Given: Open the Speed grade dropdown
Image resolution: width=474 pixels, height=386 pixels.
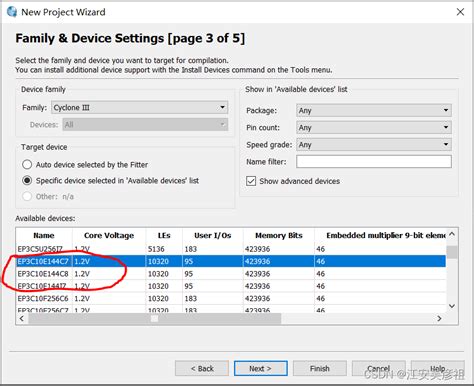Looking at the screenshot, I should pos(374,145).
